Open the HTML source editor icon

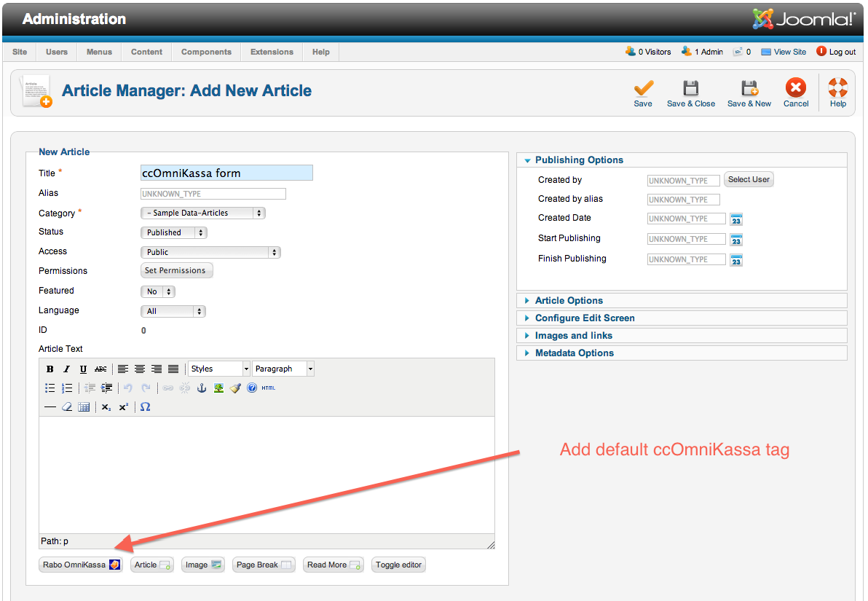click(267, 388)
